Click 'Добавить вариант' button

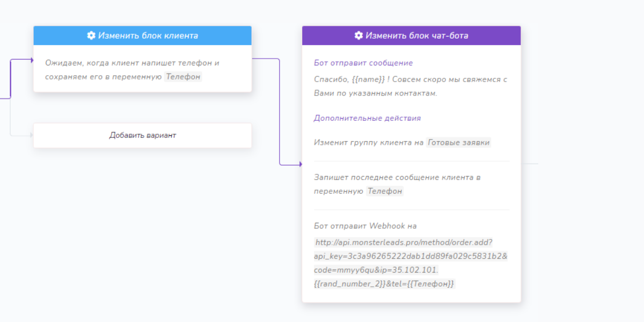(x=142, y=135)
